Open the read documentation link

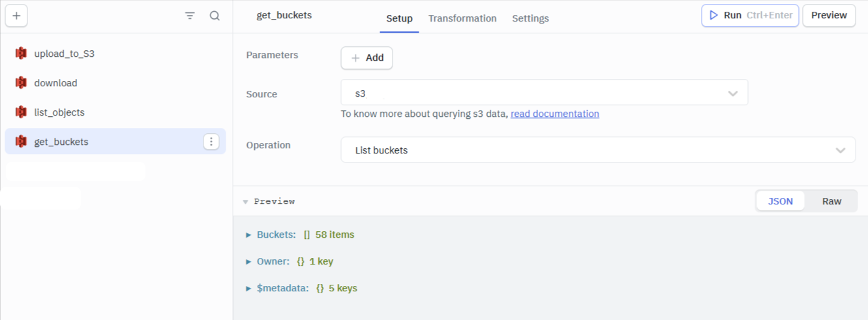click(554, 114)
